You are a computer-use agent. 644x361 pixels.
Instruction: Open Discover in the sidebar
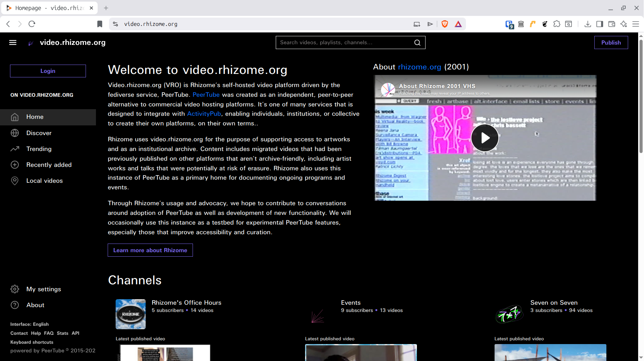tap(48, 133)
